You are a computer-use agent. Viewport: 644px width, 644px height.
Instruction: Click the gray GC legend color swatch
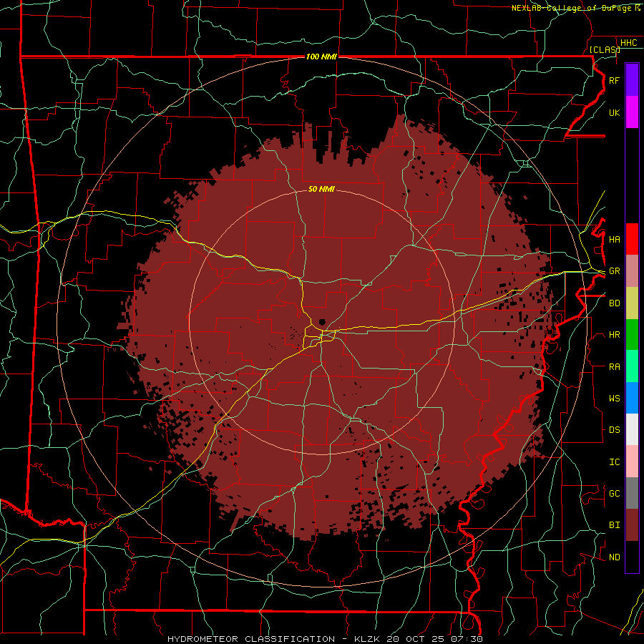pyautogui.click(x=632, y=493)
